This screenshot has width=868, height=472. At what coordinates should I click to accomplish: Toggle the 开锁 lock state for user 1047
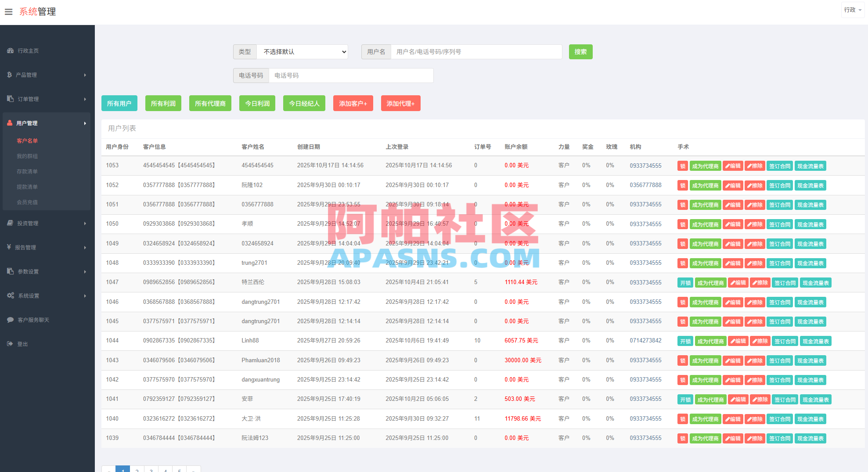tap(685, 282)
